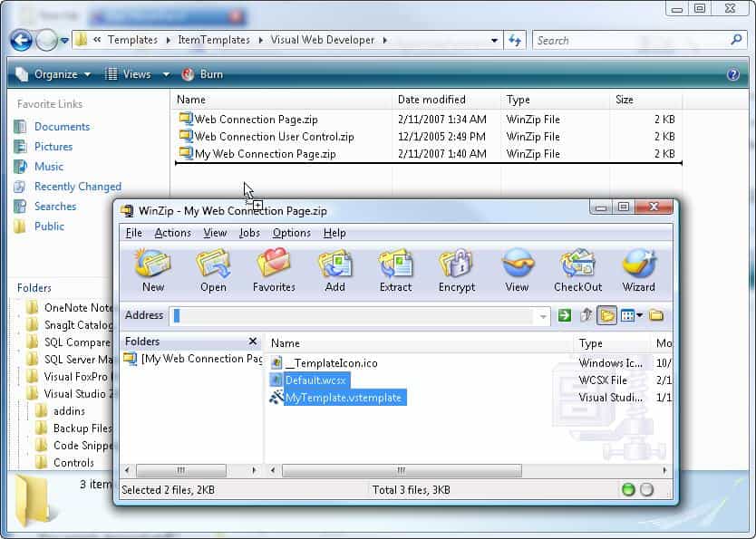Viewport: 756px width, 539px height.
Task: Click the Burn button in Explorer toolbar
Action: (202, 74)
